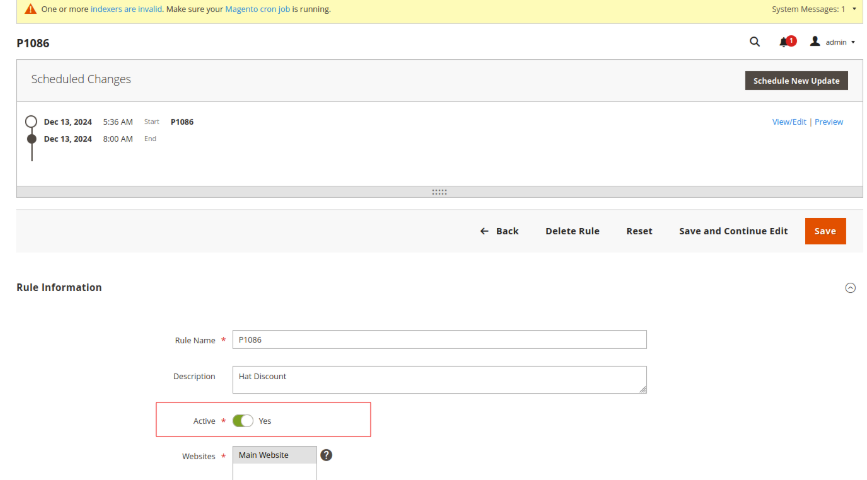The image size is (867, 480).
Task: Focus the Rule Name input field
Action: 439,340
